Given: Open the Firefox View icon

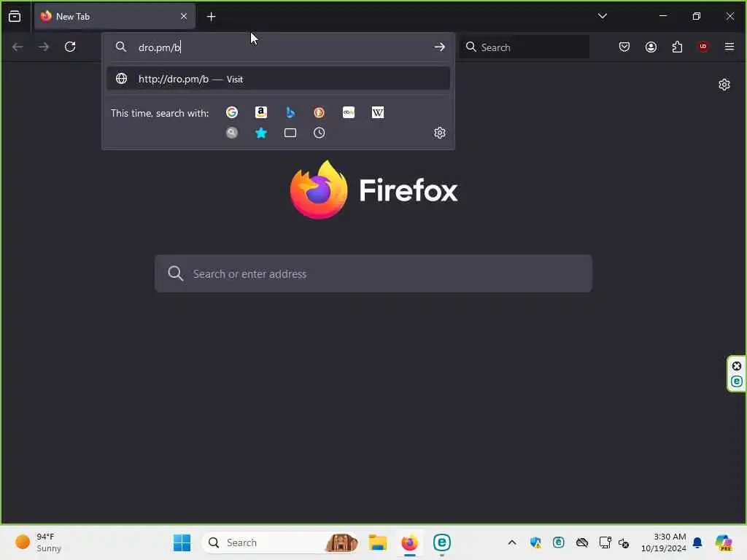Looking at the screenshot, I should coord(15,17).
